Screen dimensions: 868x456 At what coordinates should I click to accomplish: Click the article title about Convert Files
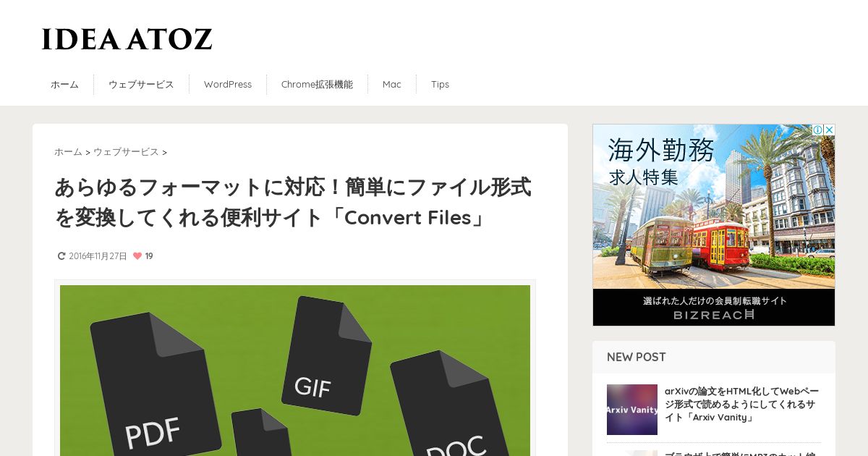coord(293,202)
